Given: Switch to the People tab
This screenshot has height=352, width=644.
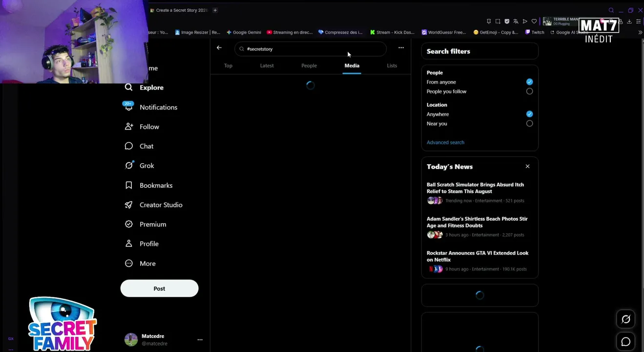Looking at the screenshot, I should click(x=309, y=66).
